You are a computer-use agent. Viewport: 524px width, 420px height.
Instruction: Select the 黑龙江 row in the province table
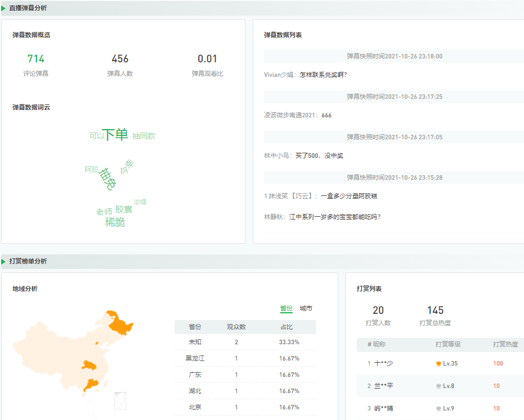(x=245, y=358)
